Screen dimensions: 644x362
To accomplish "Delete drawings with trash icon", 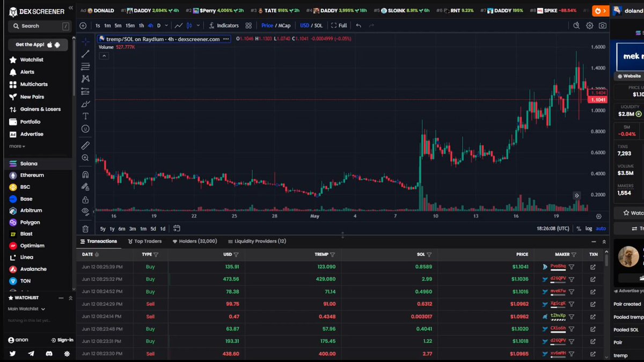I will click(85, 228).
